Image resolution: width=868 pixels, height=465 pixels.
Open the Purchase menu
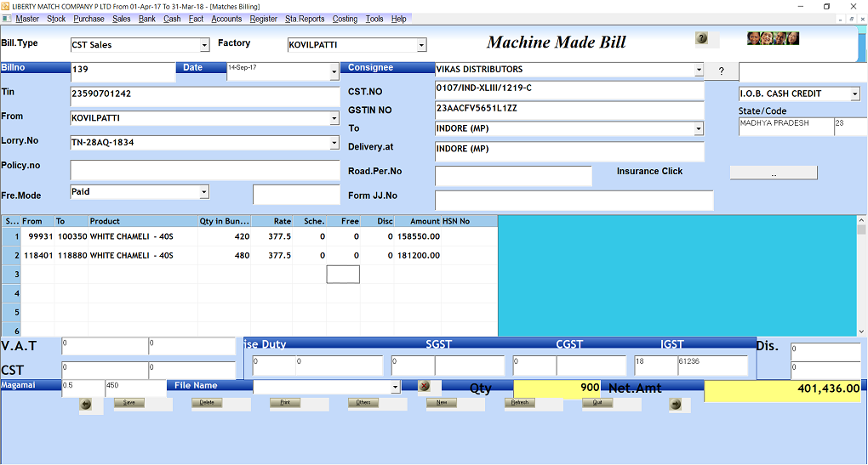tap(89, 19)
